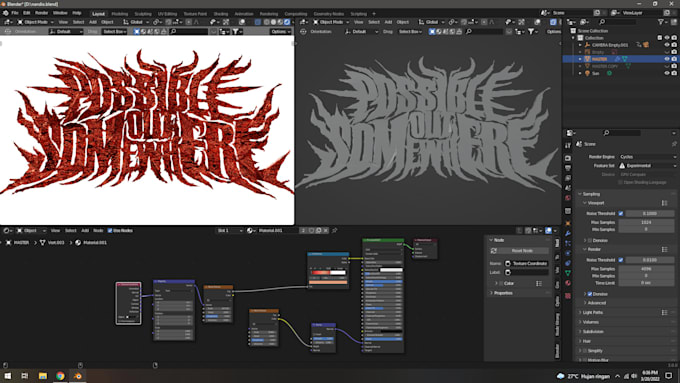Hide Sun object via eye icon
The height and width of the screenshot is (383, 680).
click(667, 73)
